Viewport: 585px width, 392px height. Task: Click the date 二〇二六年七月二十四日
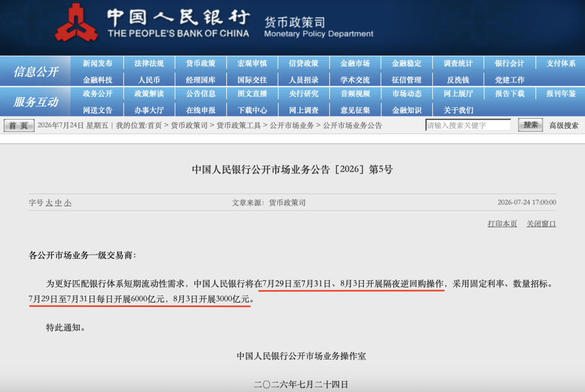coord(301,384)
